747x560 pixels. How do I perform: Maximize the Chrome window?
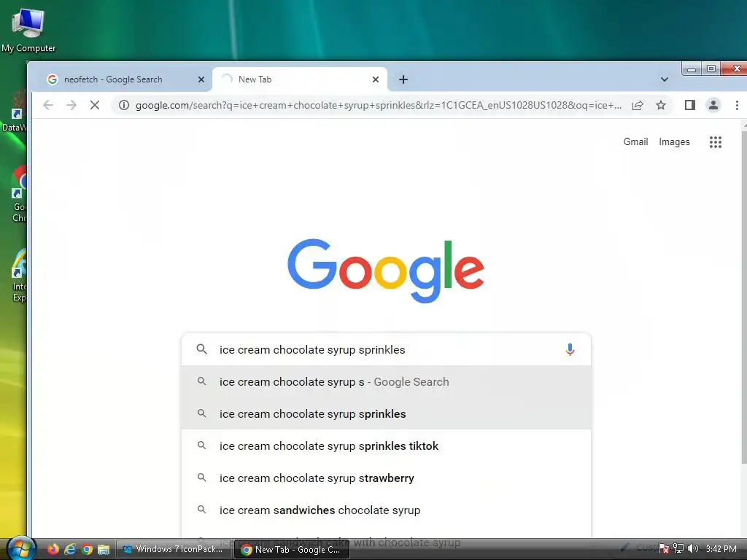pyautogui.click(x=711, y=69)
